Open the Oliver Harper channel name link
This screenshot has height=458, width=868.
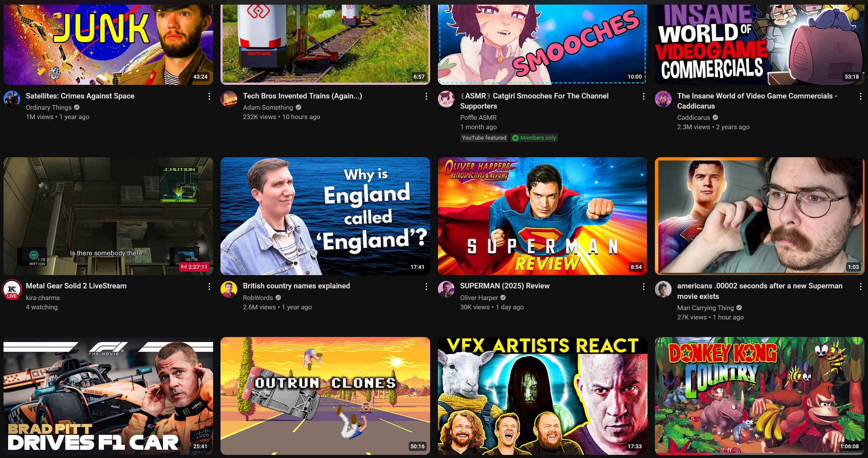(x=479, y=298)
